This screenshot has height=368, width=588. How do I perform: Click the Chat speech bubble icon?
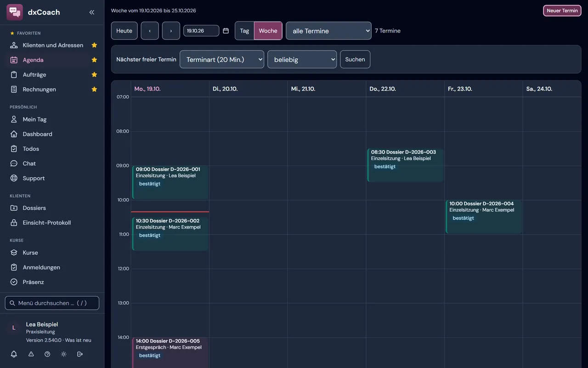(x=14, y=163)
